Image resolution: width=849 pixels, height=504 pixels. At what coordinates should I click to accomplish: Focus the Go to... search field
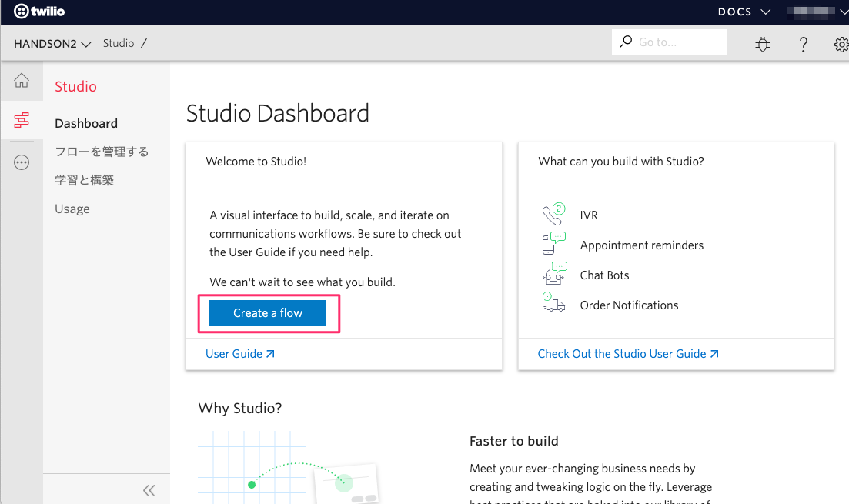click(x=669, y=42)
